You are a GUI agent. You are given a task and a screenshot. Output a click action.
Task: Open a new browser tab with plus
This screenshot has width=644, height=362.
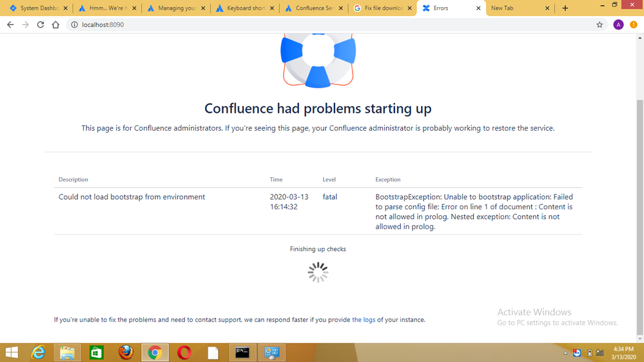pyautogui.click(x=565, y=8)
